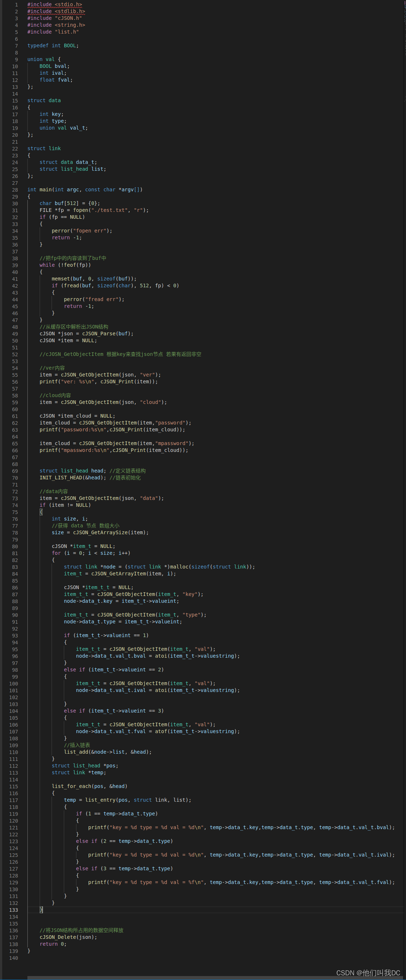Click line number 133 in the gutter
Image resolution: width=406 pixels, height=980 pixels.
tap(13, 910)
